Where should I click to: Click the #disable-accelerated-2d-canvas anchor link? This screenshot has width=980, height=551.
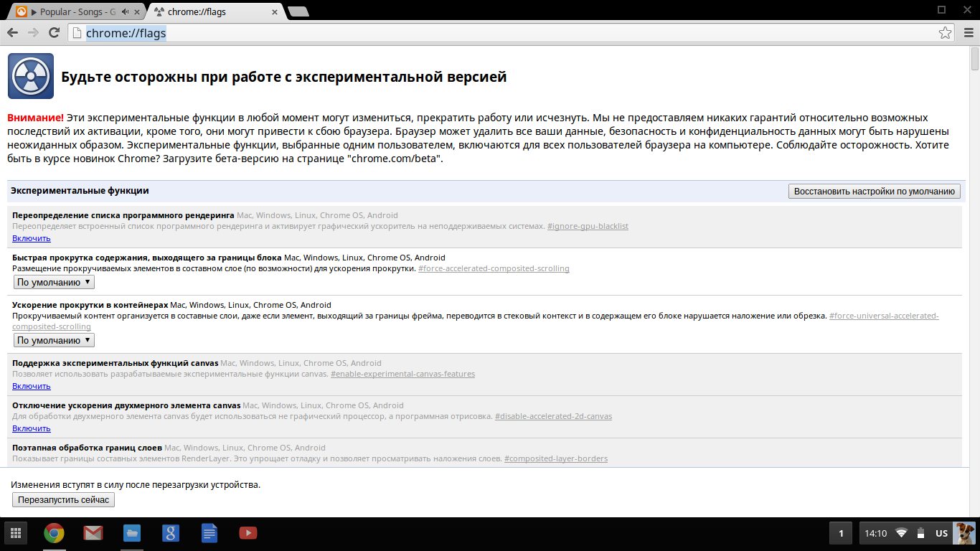click(x=553, y=416)
